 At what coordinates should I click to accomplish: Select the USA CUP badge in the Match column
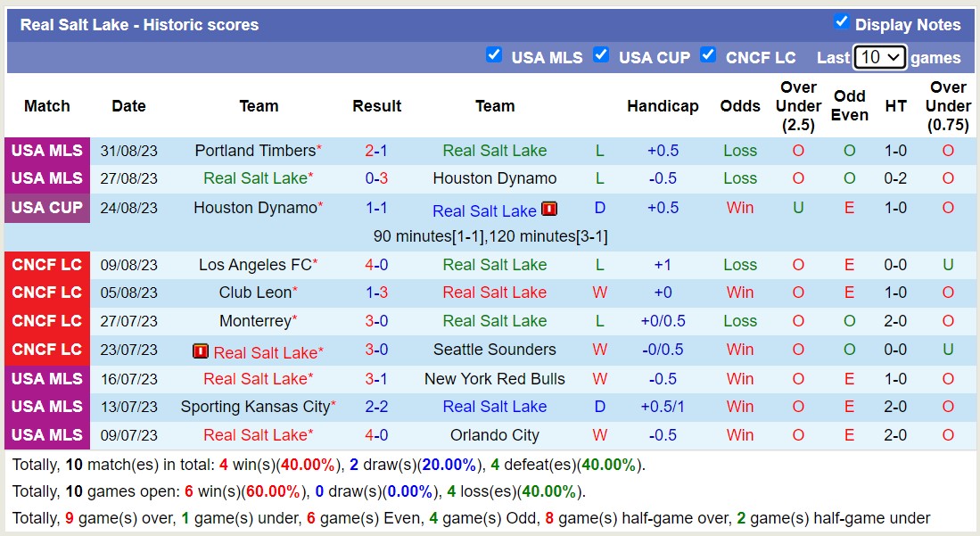pyautogui.click(x=46, y=208)
